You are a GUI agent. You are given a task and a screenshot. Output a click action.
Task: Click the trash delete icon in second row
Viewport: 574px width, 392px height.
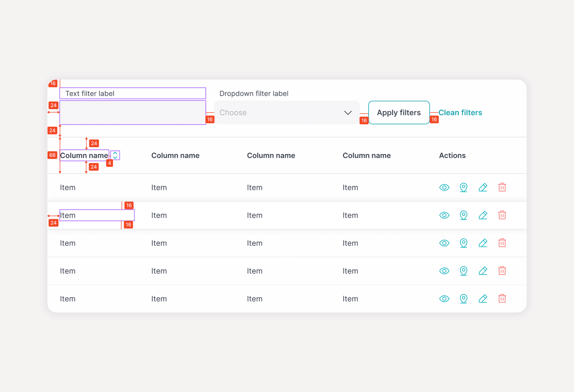click(x=502, y=215)
